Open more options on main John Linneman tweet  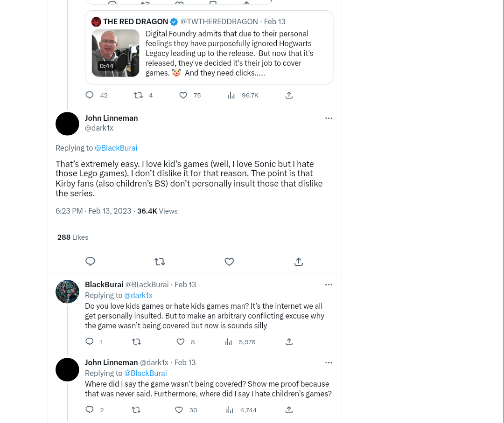coord(329,118)
